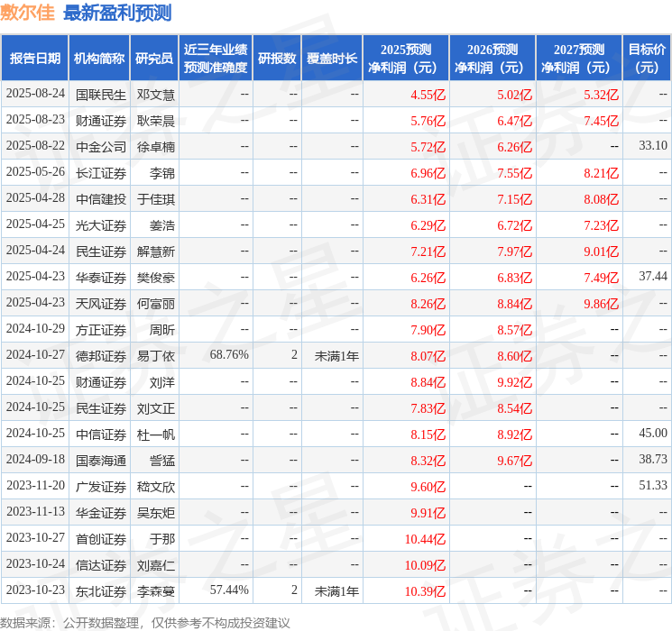Image resolution: width=672 pixels, height=631 pixels.
Task: Select the 7.45亿 forecast value
Action: pyautogui.click(x=602, y=121)
